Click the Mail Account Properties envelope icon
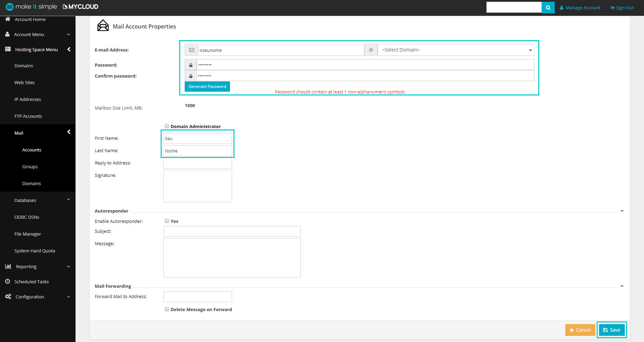 tap(103, 26)
